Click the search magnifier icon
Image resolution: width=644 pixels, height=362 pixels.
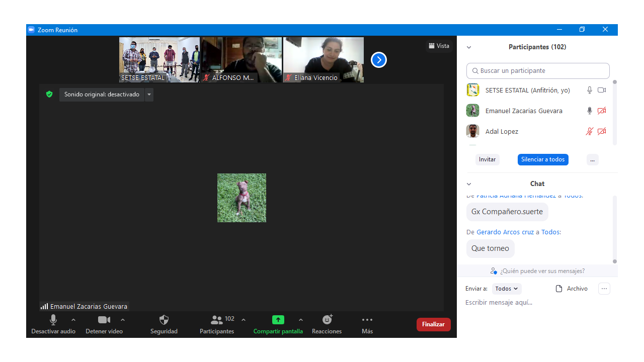(475, 71)
